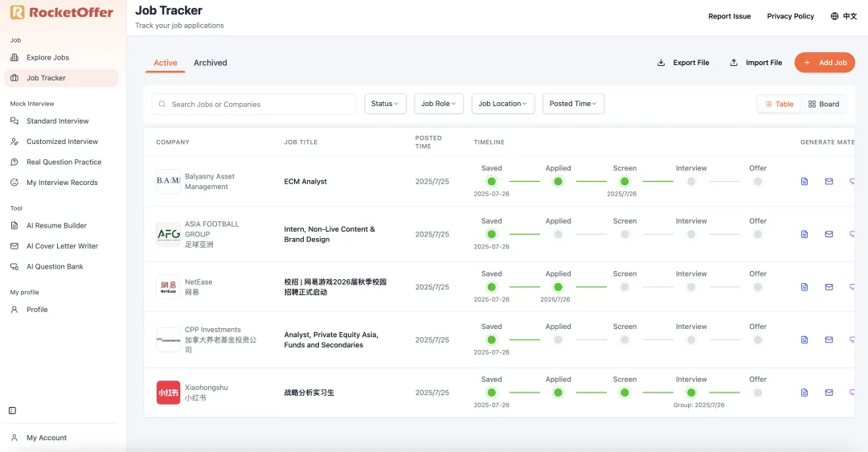Viewport: 868px width, 452px height.
Task: Click the Add Job button
Action: [x=825, y=63]
